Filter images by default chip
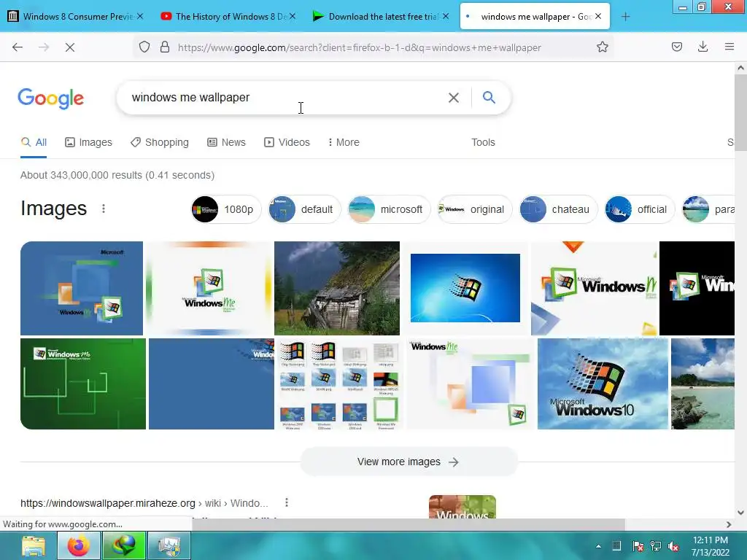747x560 pixels. pyautogui.click(x=304, y=209)
